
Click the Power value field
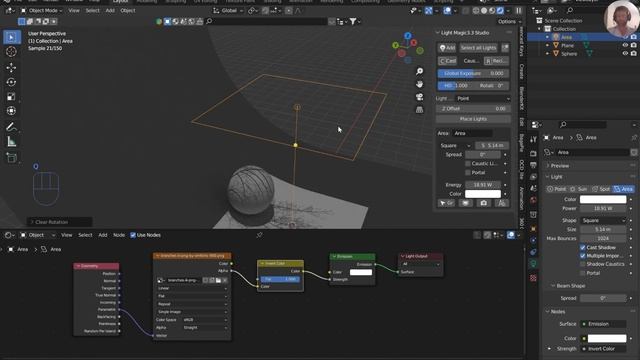(x=603, y=208)
